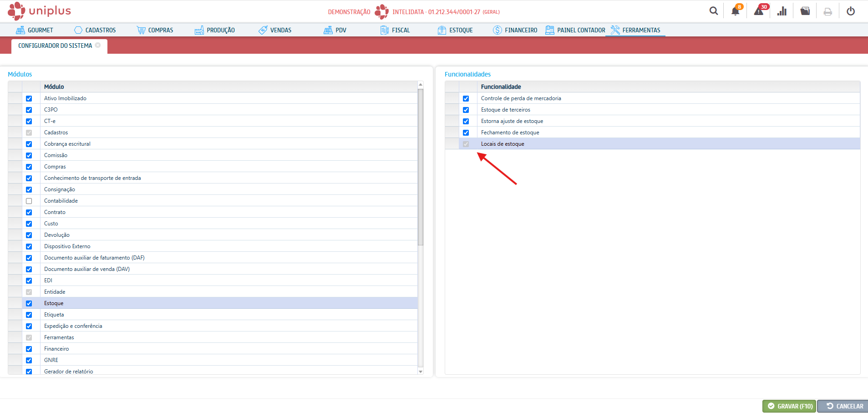Viewport: 868px width, 413px height.
Task: Open the notifications bell icon
Action: (736, 11)
